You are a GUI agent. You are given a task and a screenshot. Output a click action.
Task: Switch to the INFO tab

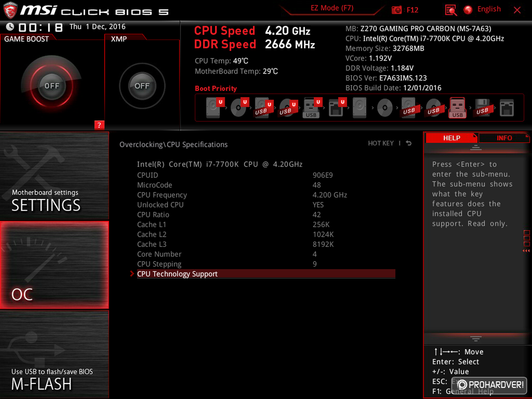tap(504, 138)
